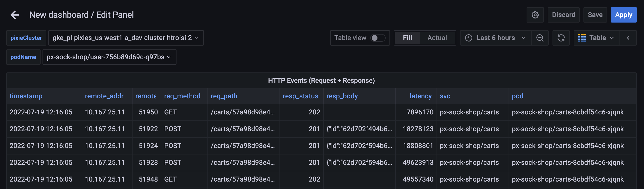
Task: Toggle the Table view switch
Action: coord(377,38)
